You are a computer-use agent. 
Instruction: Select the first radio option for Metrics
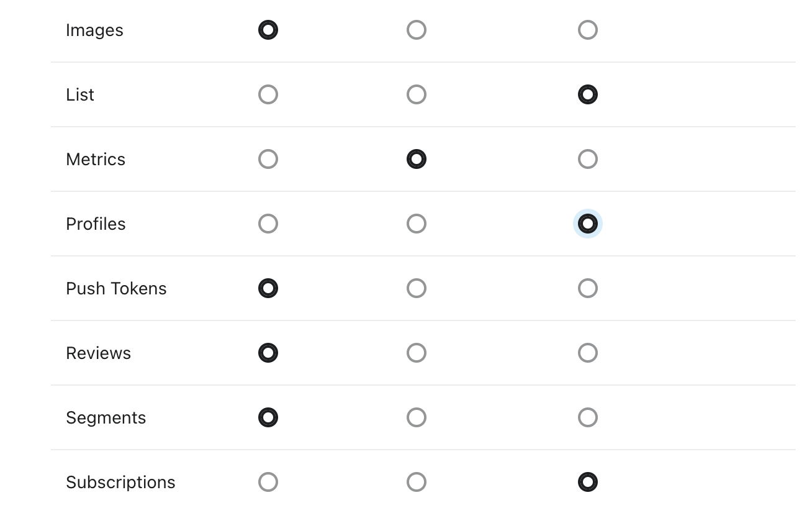tap(268, 159)
